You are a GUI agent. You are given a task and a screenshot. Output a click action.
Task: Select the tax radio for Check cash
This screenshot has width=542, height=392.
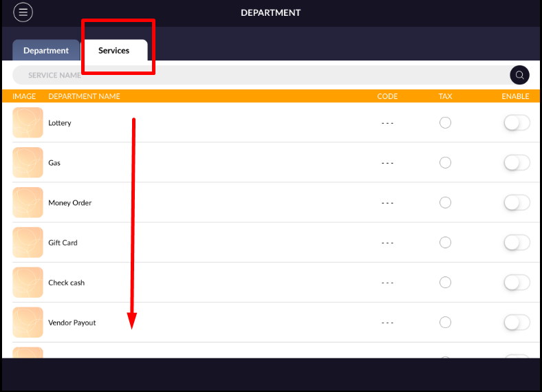[x=445, y=283]
